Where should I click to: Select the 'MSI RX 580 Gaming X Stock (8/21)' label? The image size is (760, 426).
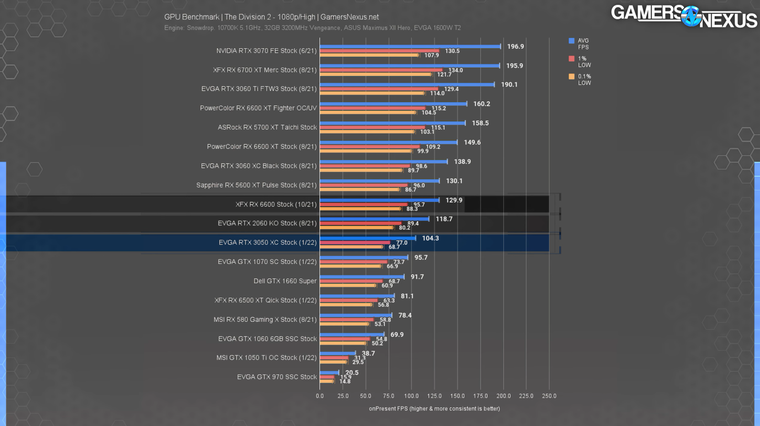[265, 320]
